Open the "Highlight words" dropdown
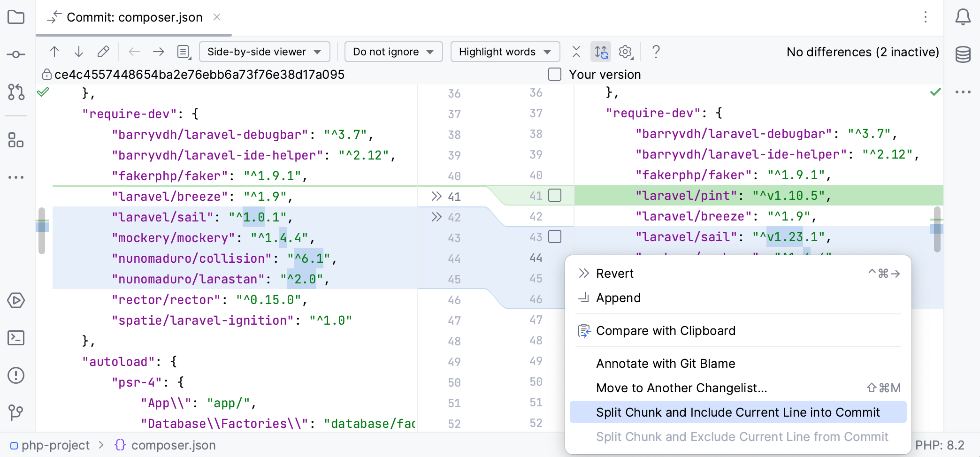 click(x=505, y=52)
